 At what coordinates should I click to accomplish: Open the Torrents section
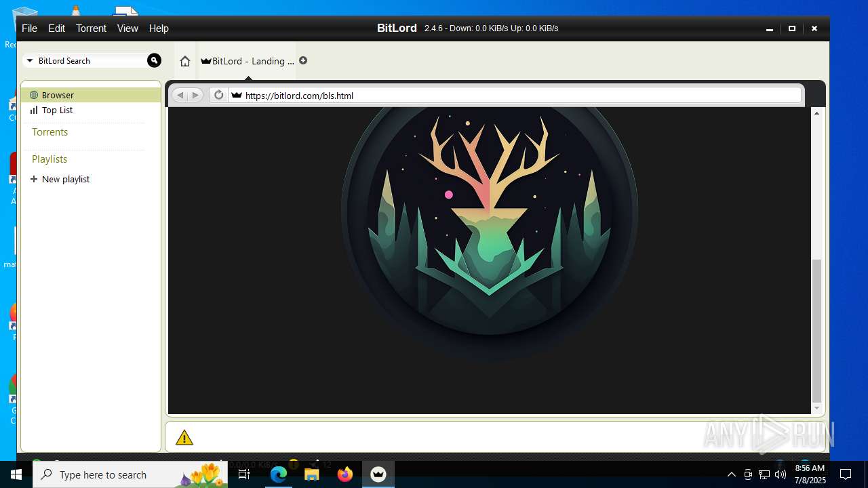50,132
